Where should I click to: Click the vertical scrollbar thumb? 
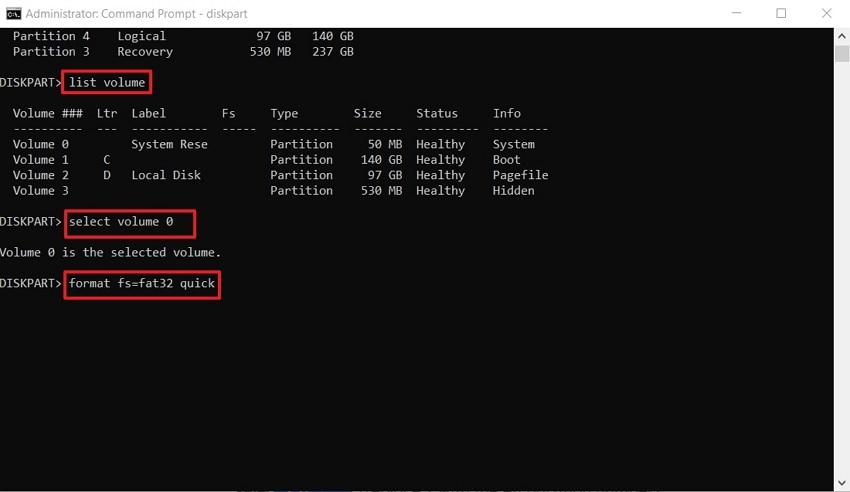(841, 54)
